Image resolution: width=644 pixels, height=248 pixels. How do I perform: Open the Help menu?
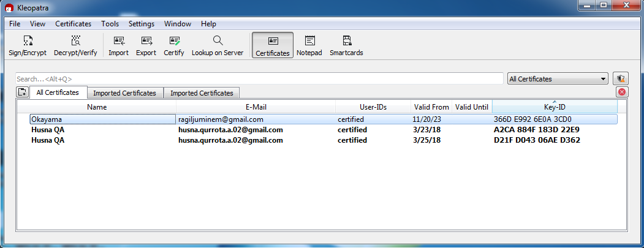pos(209,24)
